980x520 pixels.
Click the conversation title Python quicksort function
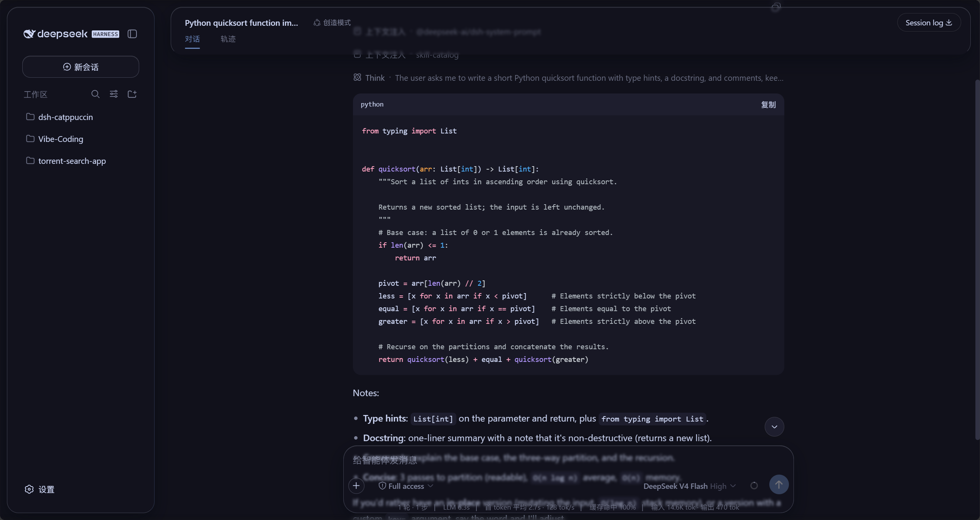[241, 23]
